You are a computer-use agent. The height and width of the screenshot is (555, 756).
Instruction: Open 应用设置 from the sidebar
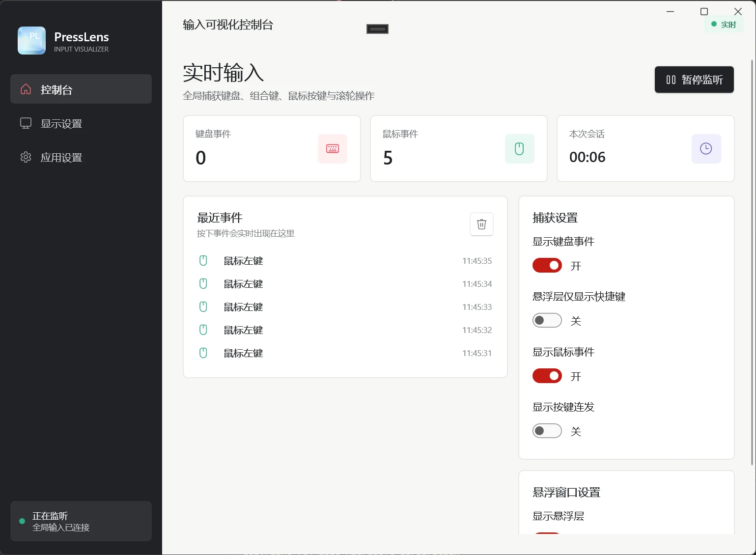81,157
